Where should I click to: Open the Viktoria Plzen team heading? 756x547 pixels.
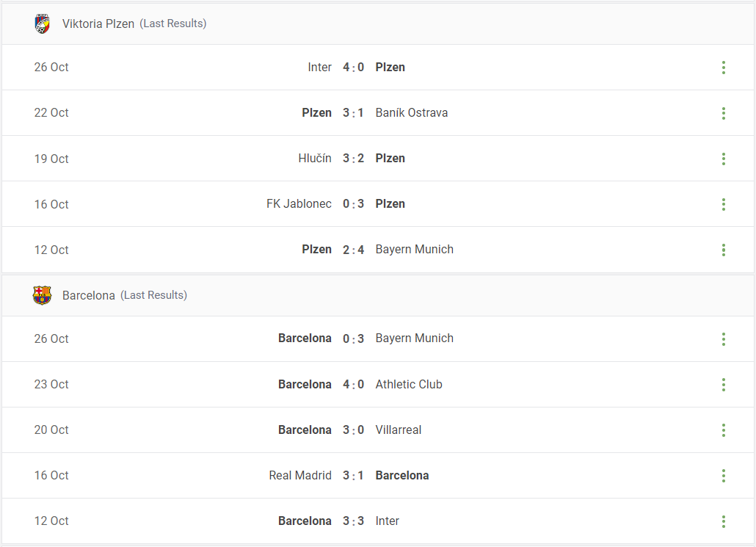pos(98,23)
